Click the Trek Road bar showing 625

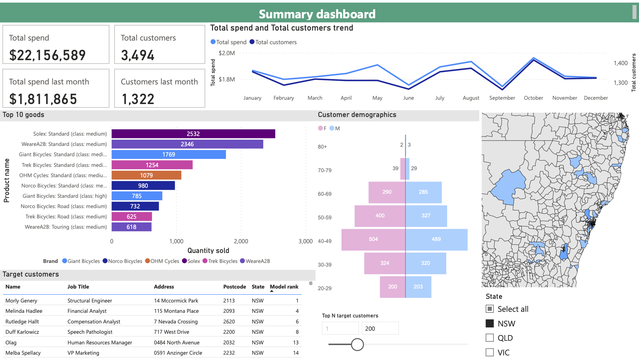coord(132,216)
